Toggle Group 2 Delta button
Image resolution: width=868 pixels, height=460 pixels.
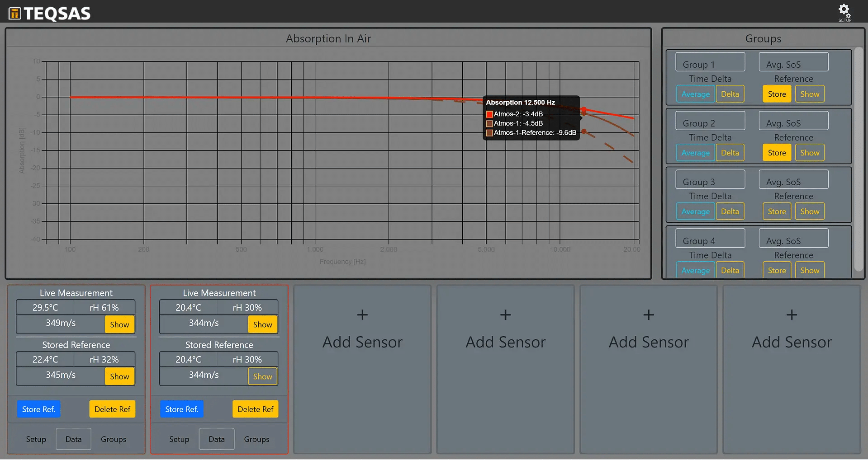click(x=730, y=153)
